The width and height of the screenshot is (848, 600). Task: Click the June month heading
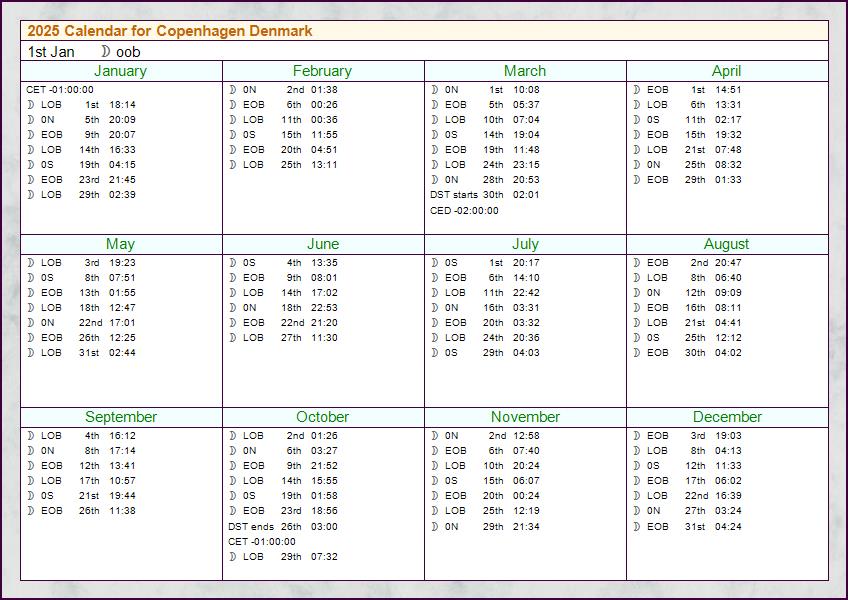coord(323,244)
